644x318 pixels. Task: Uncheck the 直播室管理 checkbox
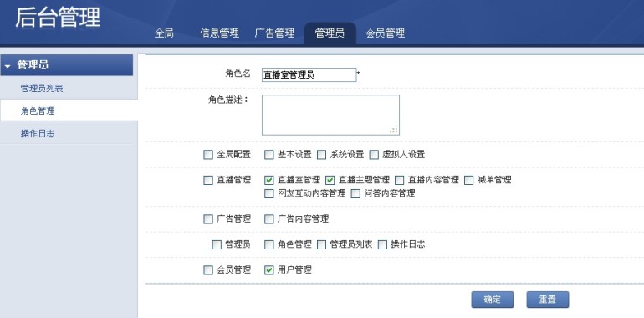[x=269, y=180]
